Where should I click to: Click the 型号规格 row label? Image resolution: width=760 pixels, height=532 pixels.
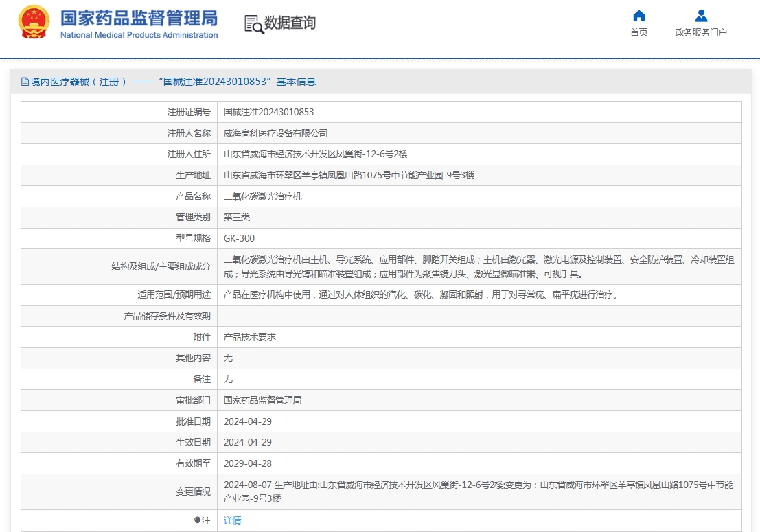[x=193, y=238]
